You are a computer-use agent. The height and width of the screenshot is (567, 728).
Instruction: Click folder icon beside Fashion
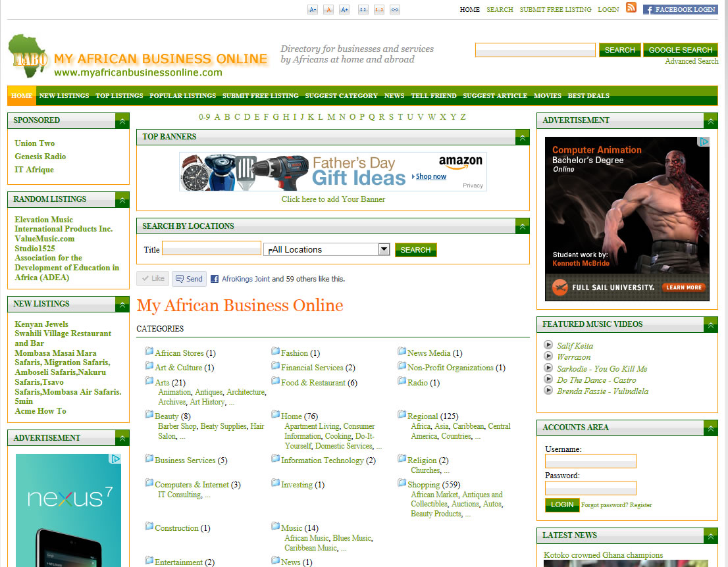(x=275, y=351)
